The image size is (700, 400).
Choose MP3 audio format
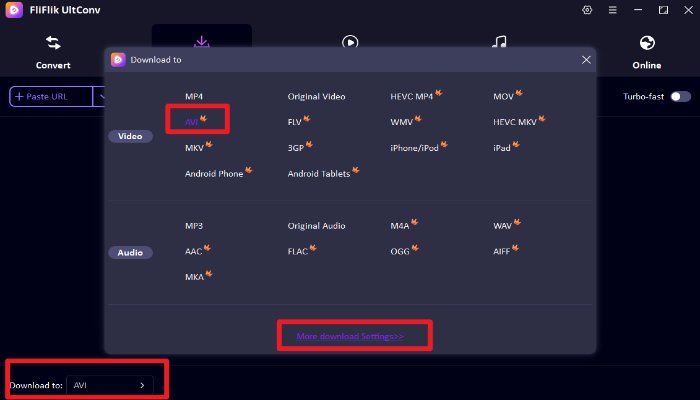pyautogui.click(x=194, y=226)
